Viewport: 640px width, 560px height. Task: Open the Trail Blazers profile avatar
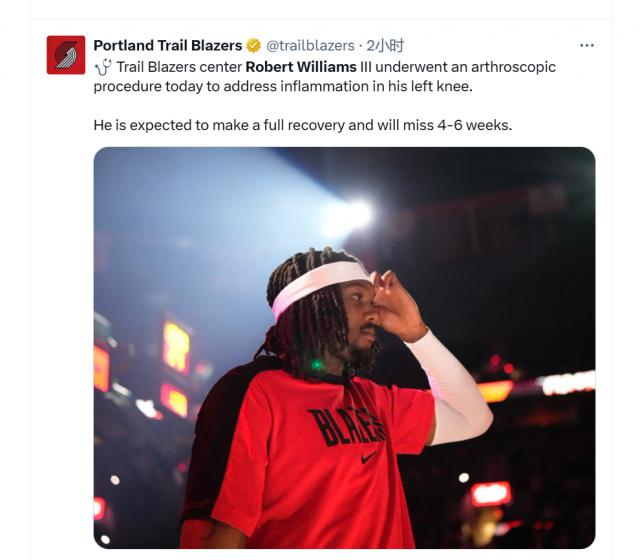66,55
